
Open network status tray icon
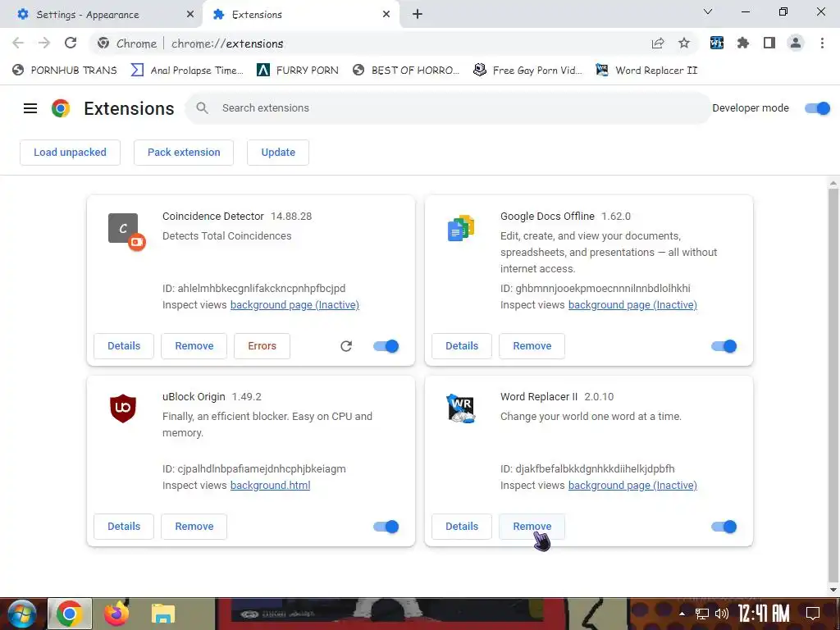[x=702, y=614]
